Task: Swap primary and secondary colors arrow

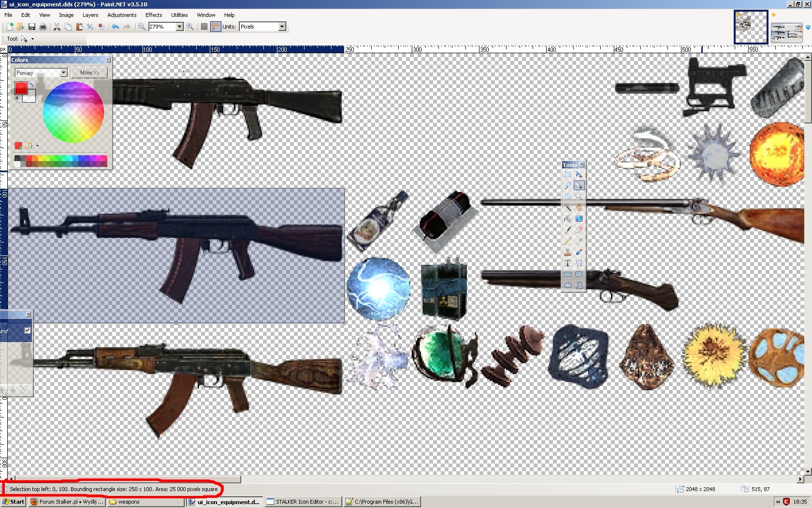Action: [31, 85]
